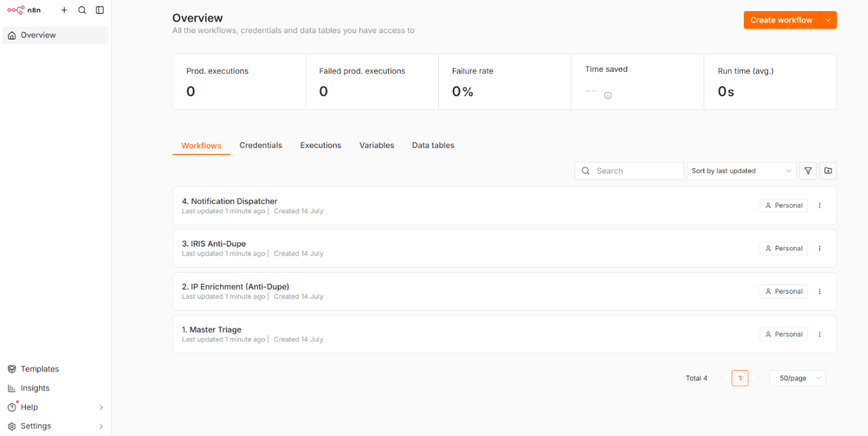Switch to the Credentials tab
The height and width of the screenshot is (436, 868).
tap(261, 145)
